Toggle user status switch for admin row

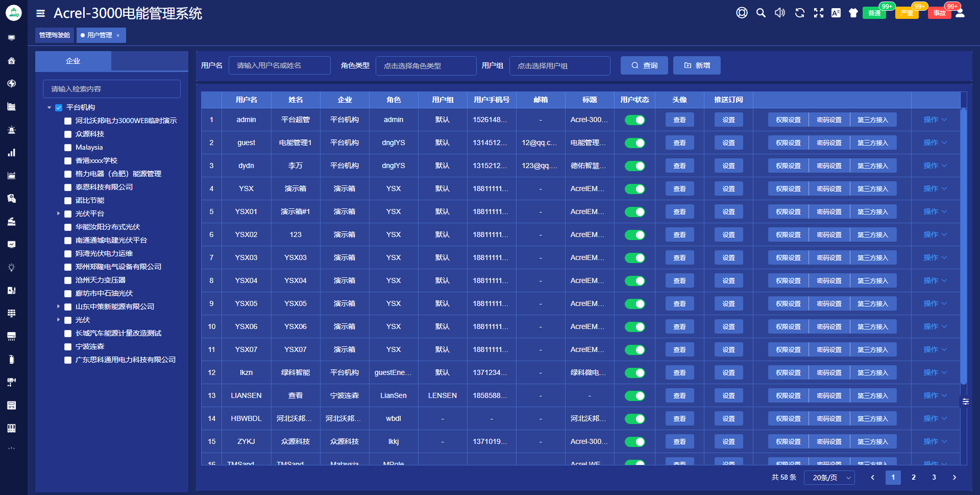[x=635, y=120]
